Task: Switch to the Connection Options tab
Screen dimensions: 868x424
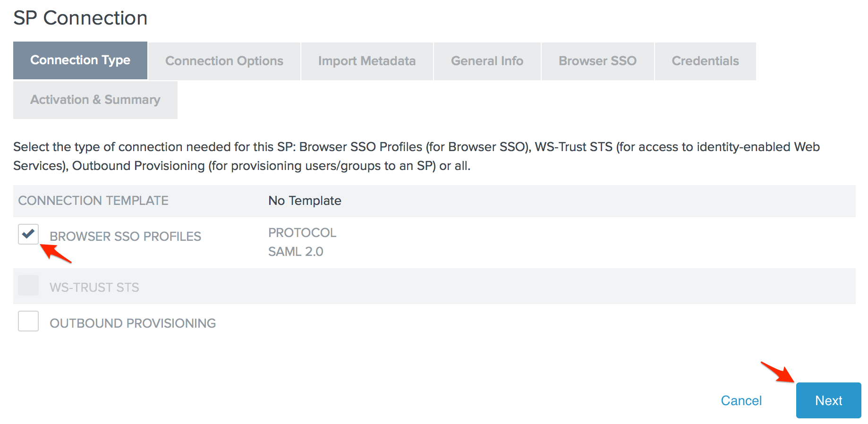Action: [x=224, y=61]
